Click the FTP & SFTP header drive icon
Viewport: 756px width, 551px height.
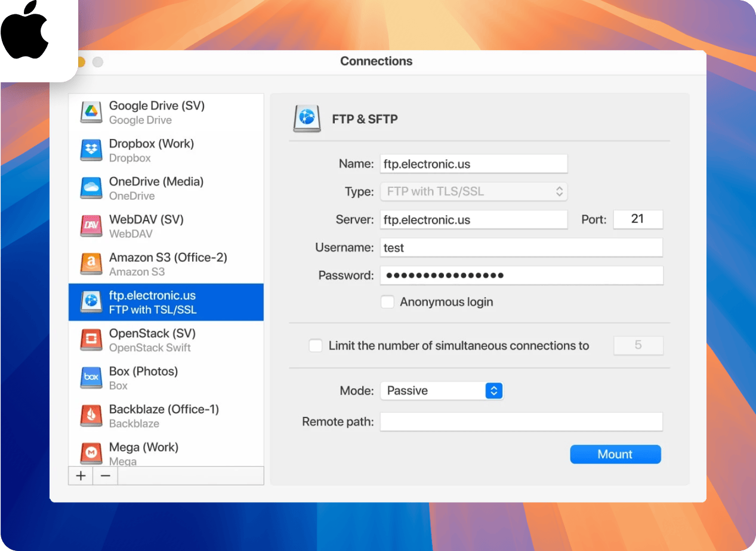pyautogui.click(x=307, y=119)
